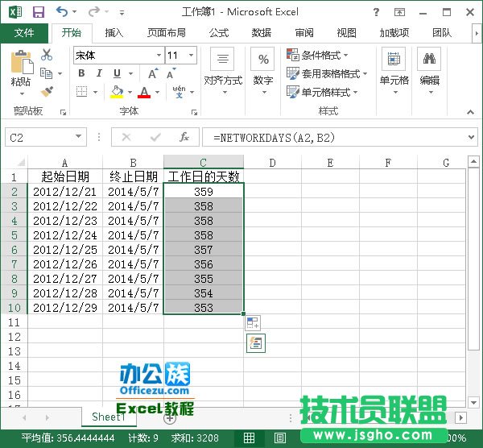Click the 文件 button

24,33
